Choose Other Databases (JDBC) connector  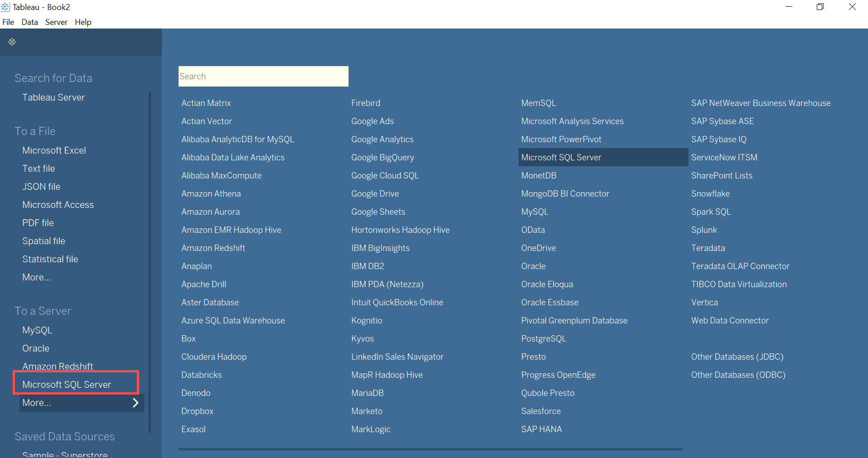[x=737, y=357]
